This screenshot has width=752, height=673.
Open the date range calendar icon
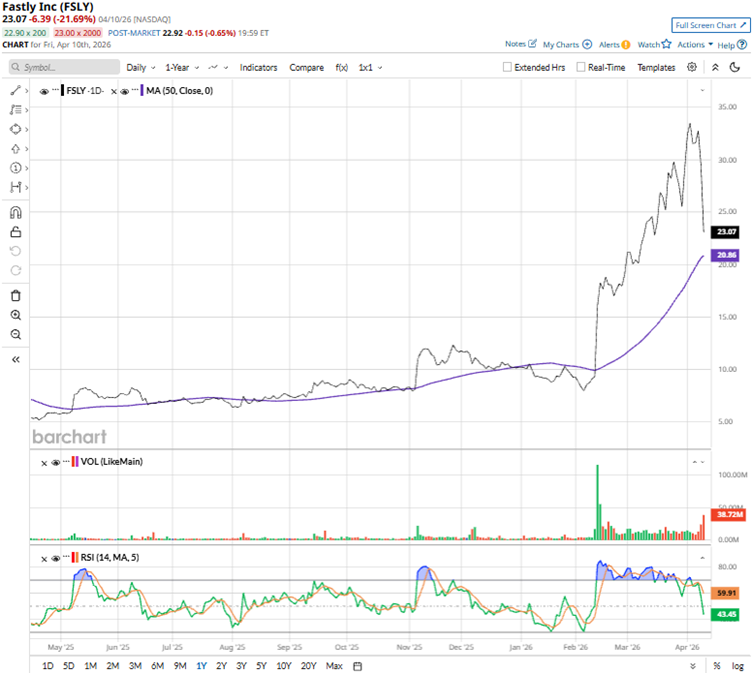(x=357, y=665)
